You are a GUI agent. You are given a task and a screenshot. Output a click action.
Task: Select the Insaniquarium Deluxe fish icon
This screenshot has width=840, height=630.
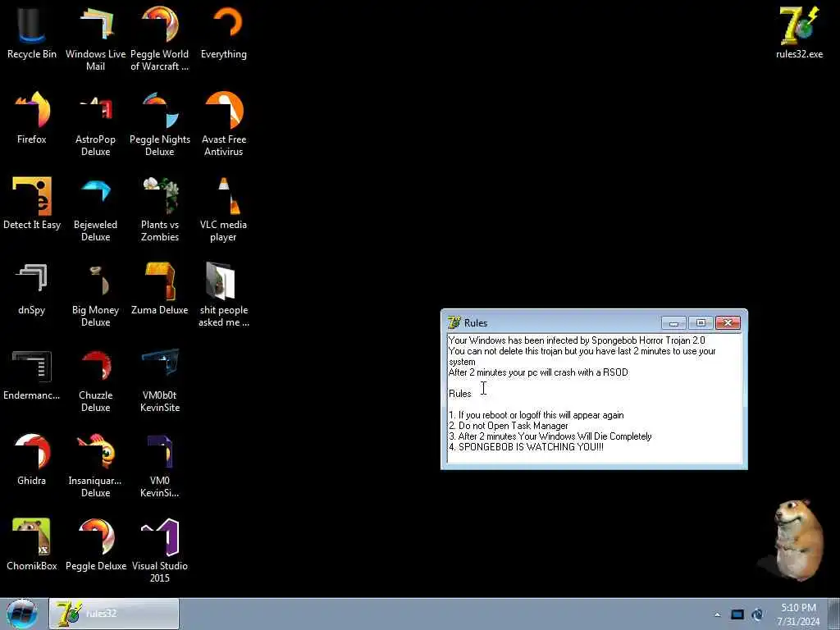tap(95, 464)
